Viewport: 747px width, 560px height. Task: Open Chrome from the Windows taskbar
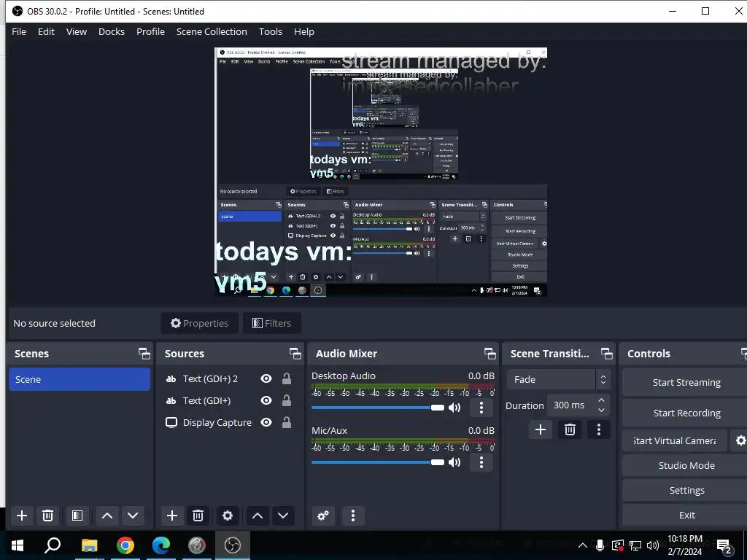(x=125, y=545)
